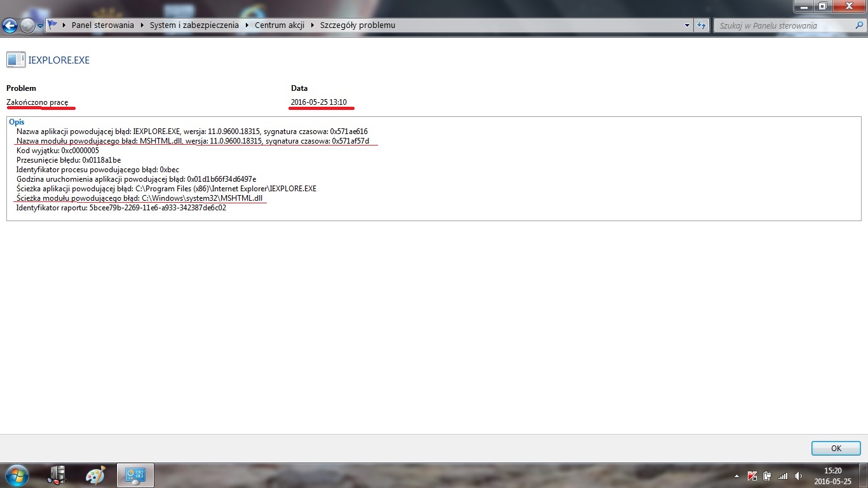
Task: Select line Nazwa aplikacji powodującej błąd
Action: point(192,131)
